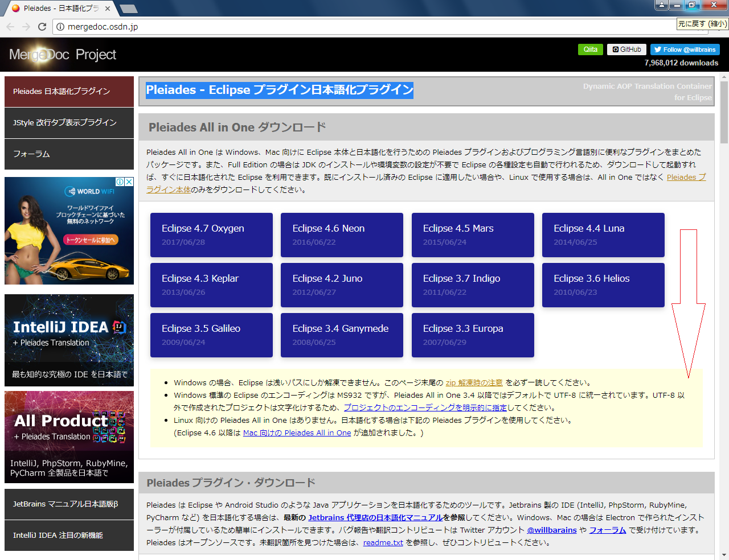Image resolution: width=729 pixels, height=560 pixels.
Task: Click the Chrome user profile icon
Action: click(661, 5)
